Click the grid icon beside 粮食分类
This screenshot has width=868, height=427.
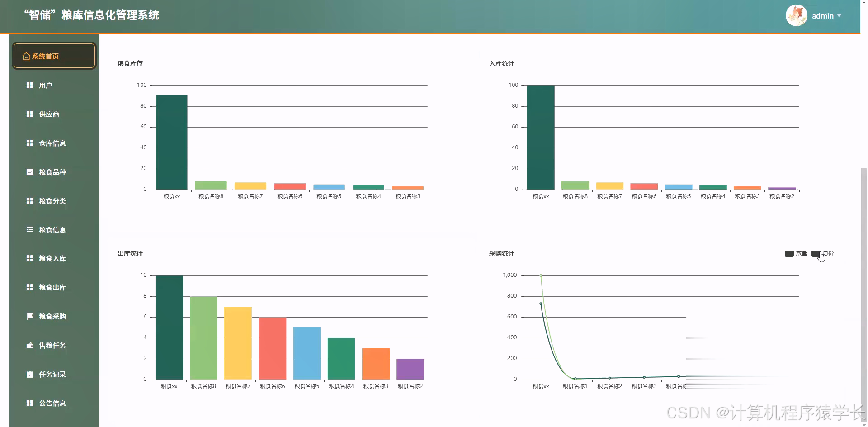(30, 201)
